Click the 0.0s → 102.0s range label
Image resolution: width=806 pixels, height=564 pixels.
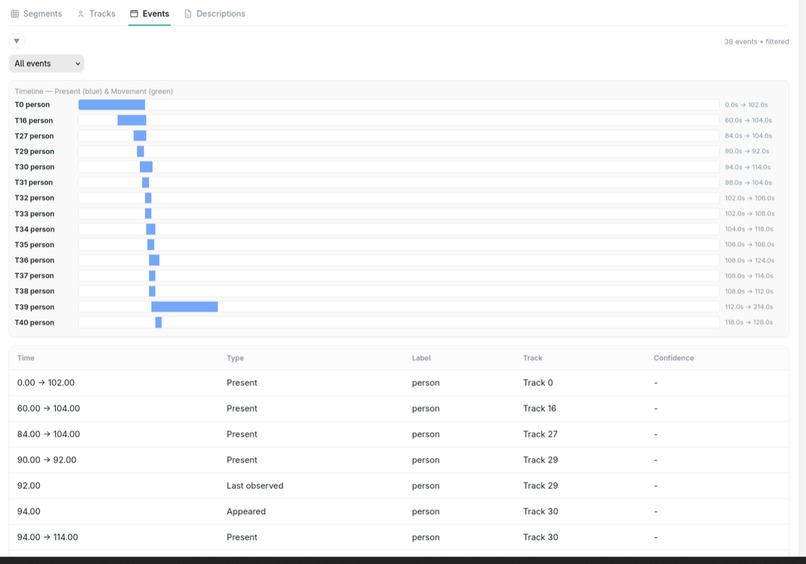(x=746, y=105)
